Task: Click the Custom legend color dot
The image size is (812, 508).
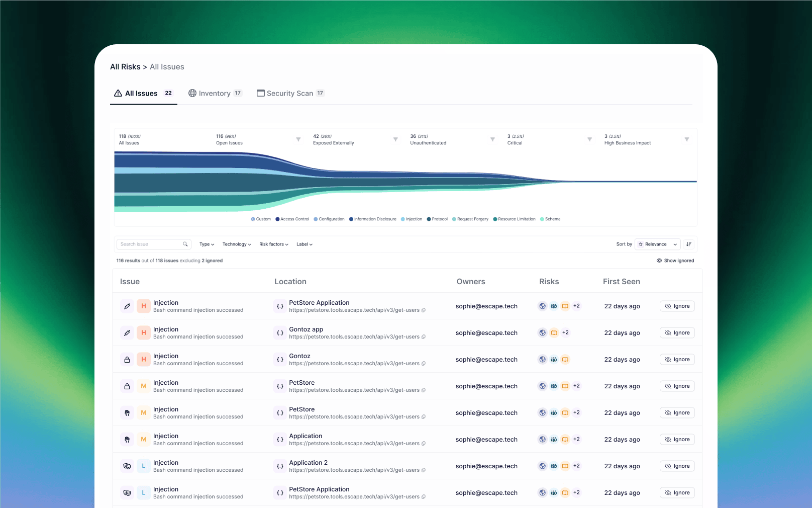Action: (253, 219)
